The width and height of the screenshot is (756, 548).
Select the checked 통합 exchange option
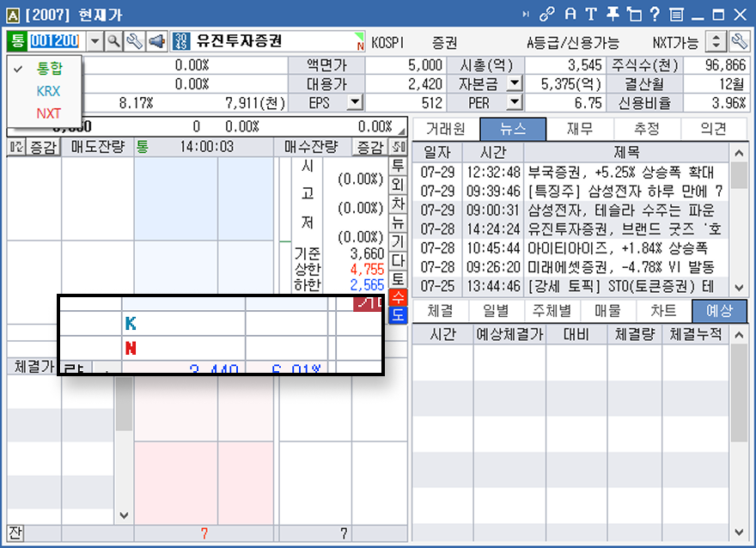pos(45,69)
